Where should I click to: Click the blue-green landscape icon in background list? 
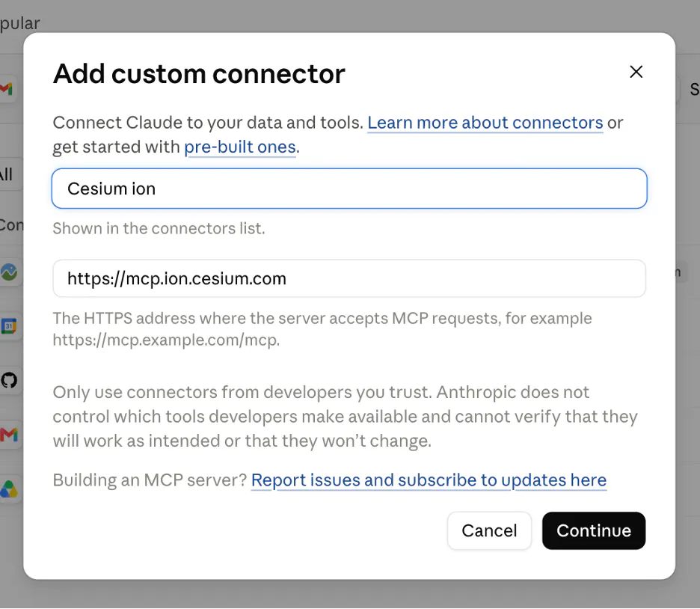[9, 272]
